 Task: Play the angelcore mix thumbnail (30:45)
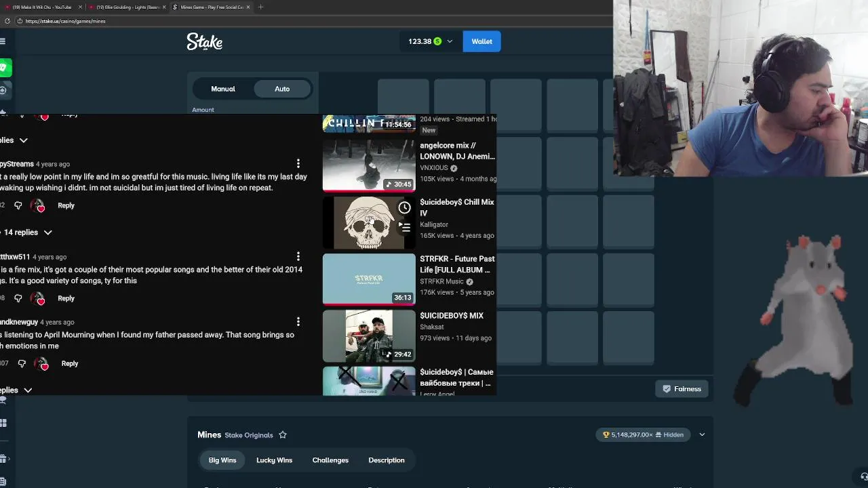point(369,165)
